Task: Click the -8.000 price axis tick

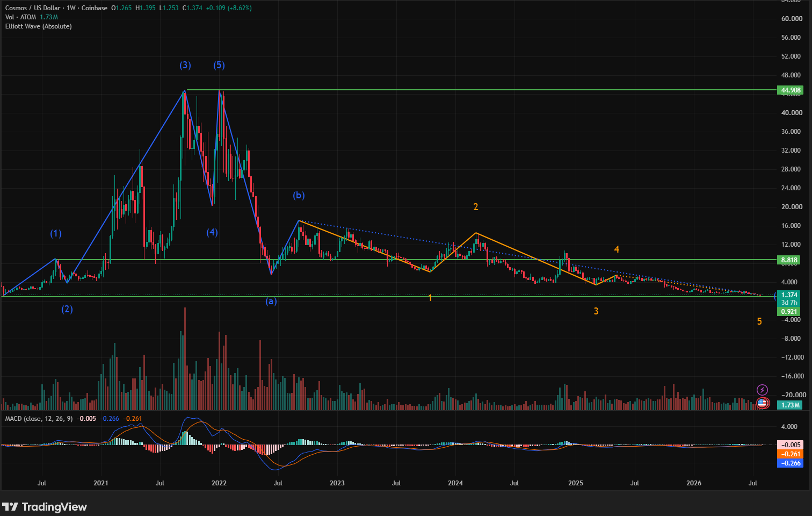Action: [x=792, y=339]
